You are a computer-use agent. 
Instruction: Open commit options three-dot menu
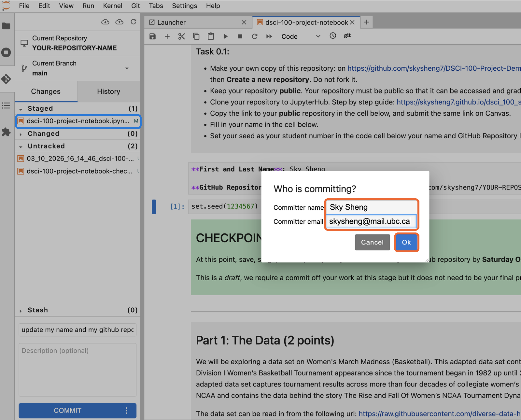[126, 411]
